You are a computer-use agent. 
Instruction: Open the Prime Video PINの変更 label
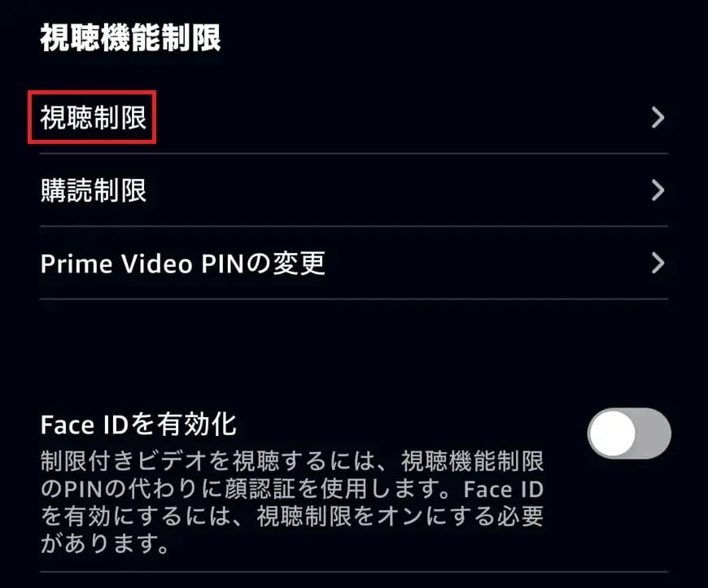tap(182, 264)
